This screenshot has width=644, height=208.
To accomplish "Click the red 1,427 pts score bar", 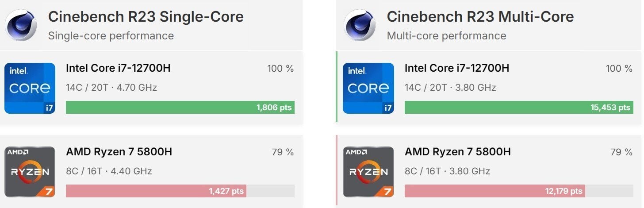I will click(156, 191).
